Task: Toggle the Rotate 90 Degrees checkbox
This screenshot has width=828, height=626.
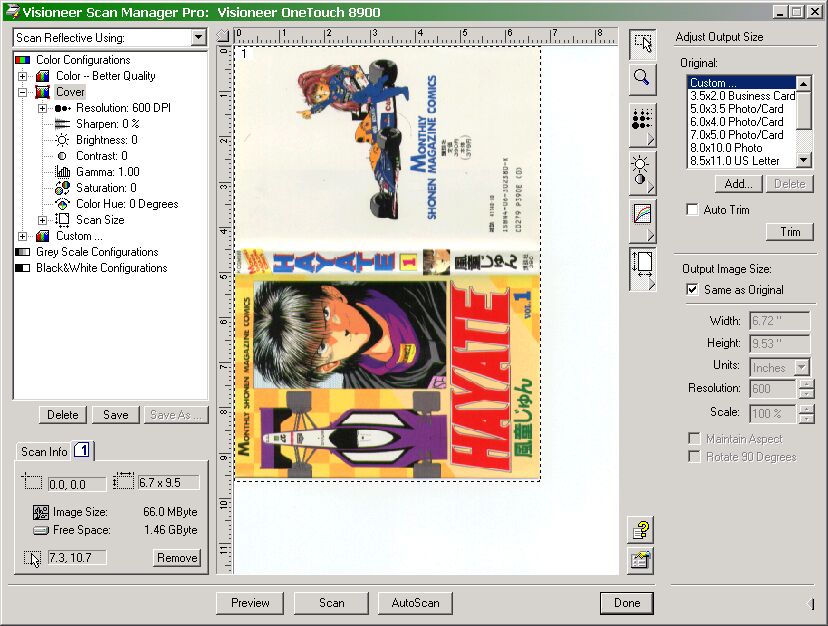Action: click(694, 457)
